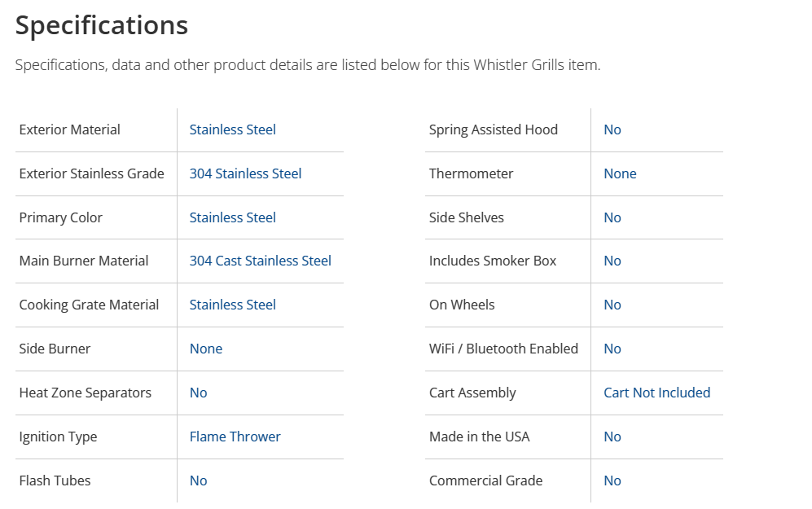This screenshot has height=509, width=812.
Task: Open the 304 Stainless Steel grade link
Action: 245,173
